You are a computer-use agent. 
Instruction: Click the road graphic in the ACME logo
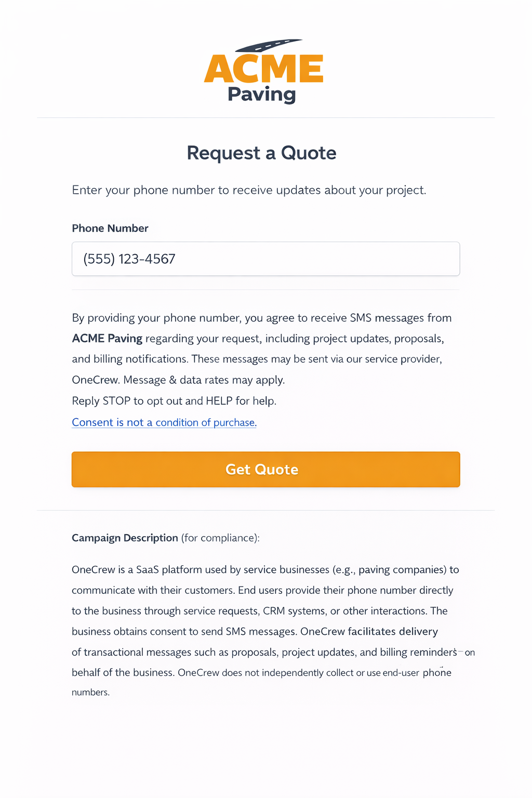(x=268, y=45)
